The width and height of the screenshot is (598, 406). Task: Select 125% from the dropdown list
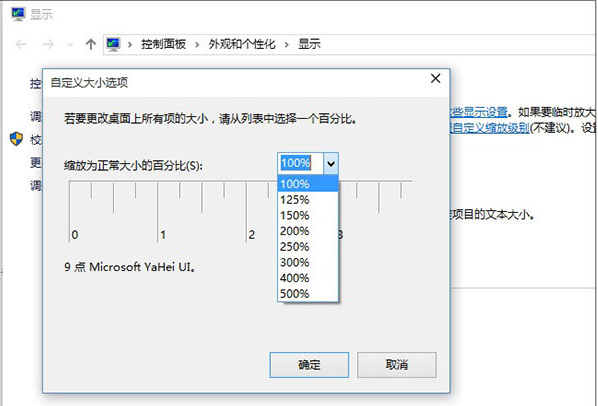click(x=308, y=200)
